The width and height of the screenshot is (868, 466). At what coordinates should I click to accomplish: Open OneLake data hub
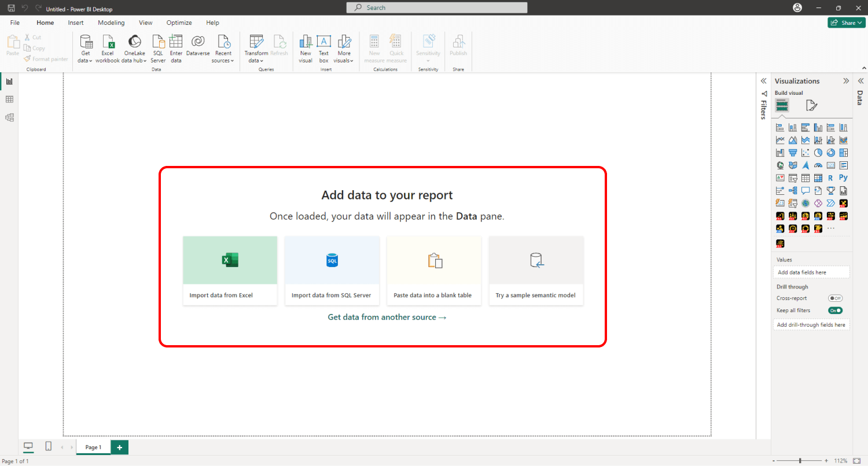tap(134, 49)
